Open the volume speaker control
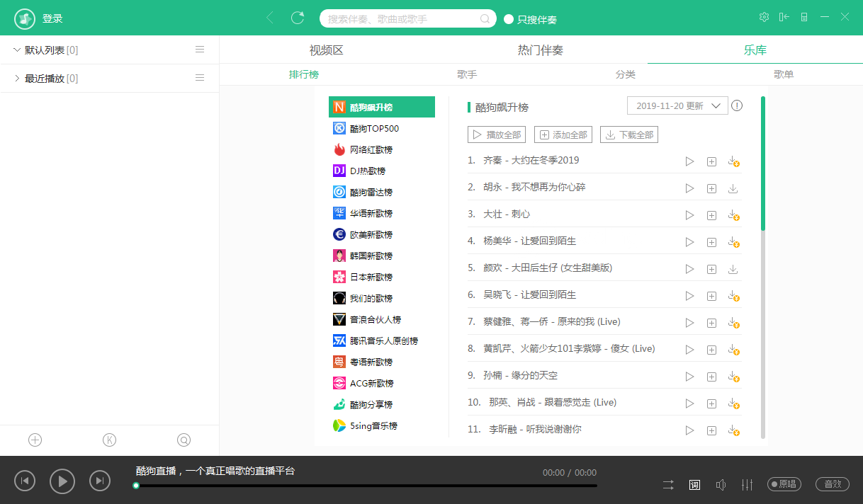 tap(721, 485)
